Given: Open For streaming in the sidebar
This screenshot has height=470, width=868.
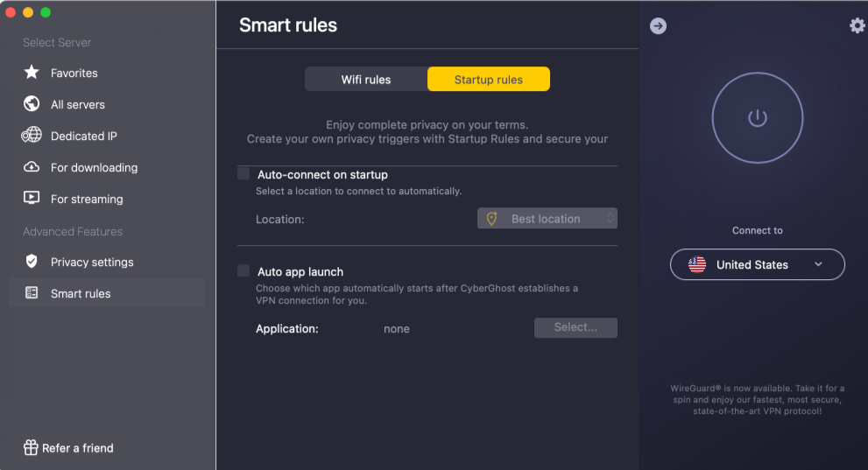Looking at the screenshot, I should click(x=107, y=199).
